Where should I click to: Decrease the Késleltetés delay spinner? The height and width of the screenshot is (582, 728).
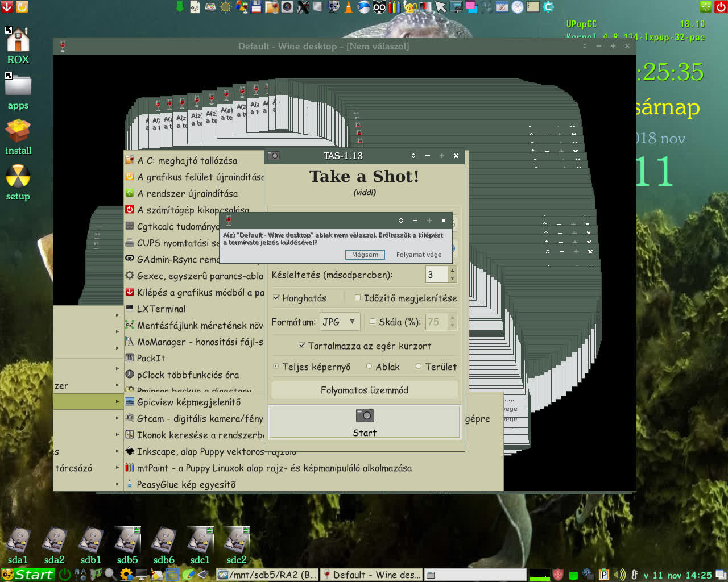coord(452,278)
